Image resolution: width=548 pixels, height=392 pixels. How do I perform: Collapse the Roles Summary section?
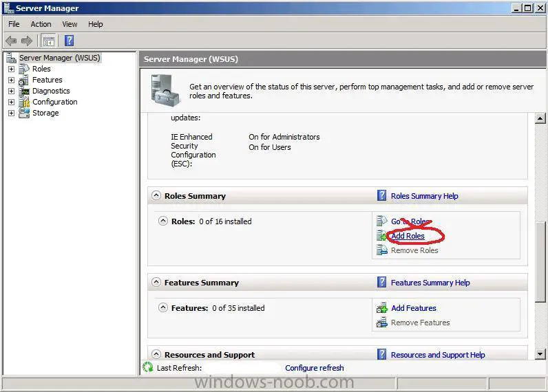pos(156,195)
